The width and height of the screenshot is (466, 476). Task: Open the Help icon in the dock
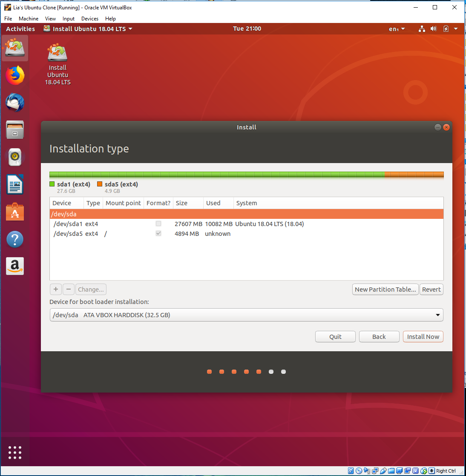coord(15,239)
